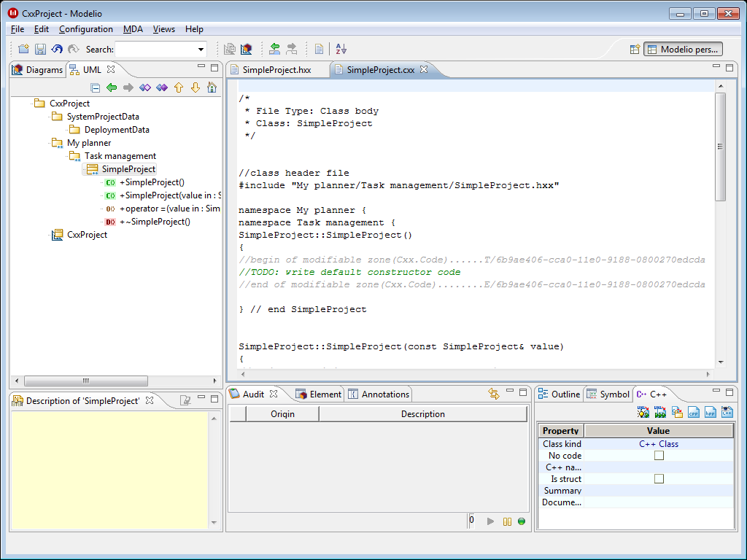Image resolution: width=747 pixels, height=560 pixels.
Task: Click the new project toolbar icon
Action: tap(23, 49)
